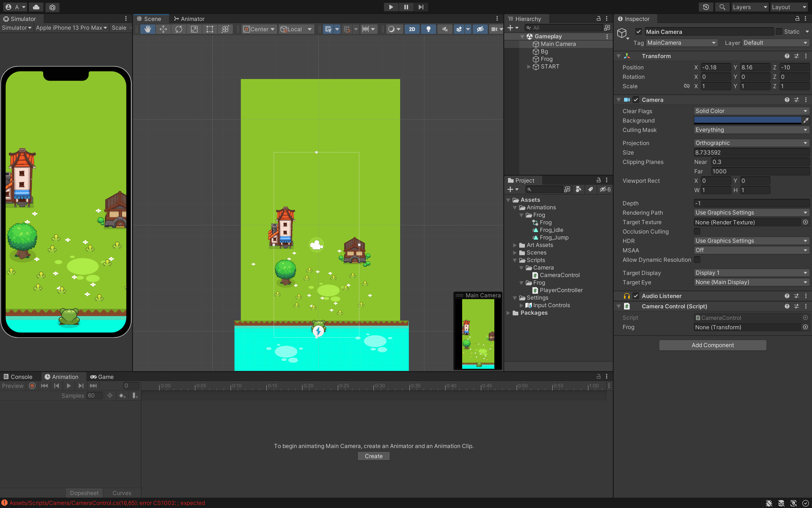This screenshot has height=508, width=812.
Task: Click Project search by type icon
Action: coord(578,189)
